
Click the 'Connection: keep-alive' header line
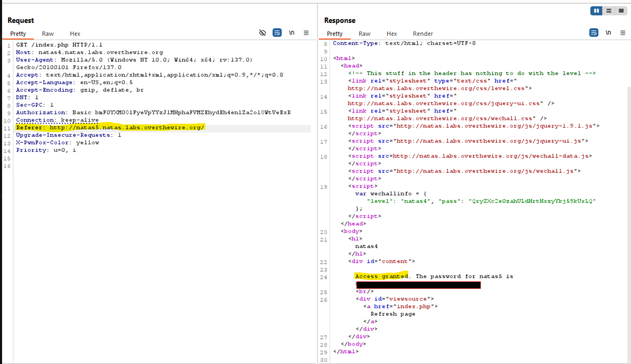[57, 120]
